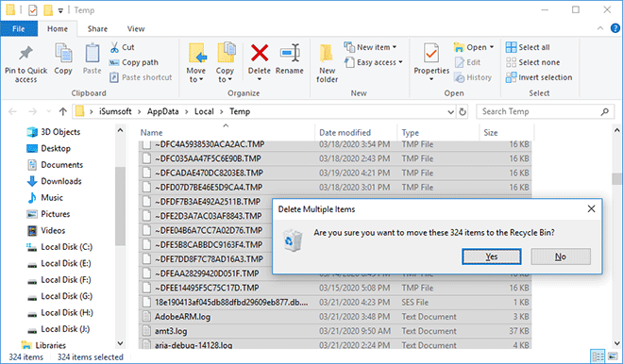Refresh the current folder view
623x364 pixels.
tap(463, 112)
